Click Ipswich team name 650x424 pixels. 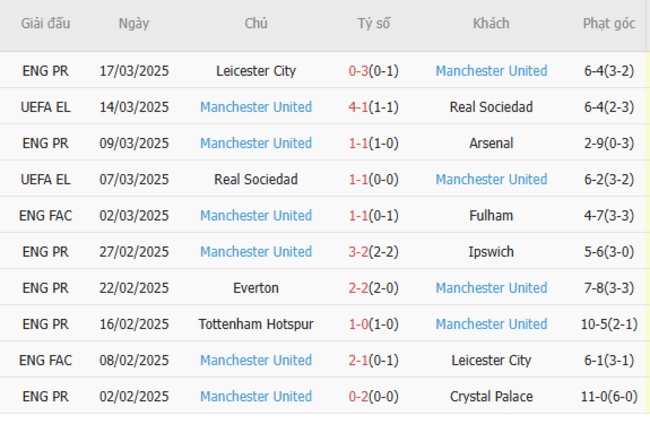coord(491,251)
